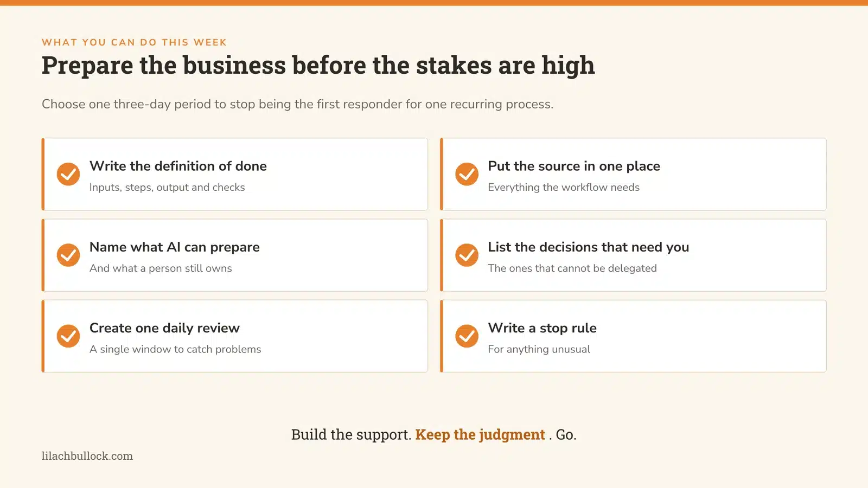This screenshot has width=868, height=488.
Task: Click the 'Keep the judgment' highlighted text
Action: point(480,435)
